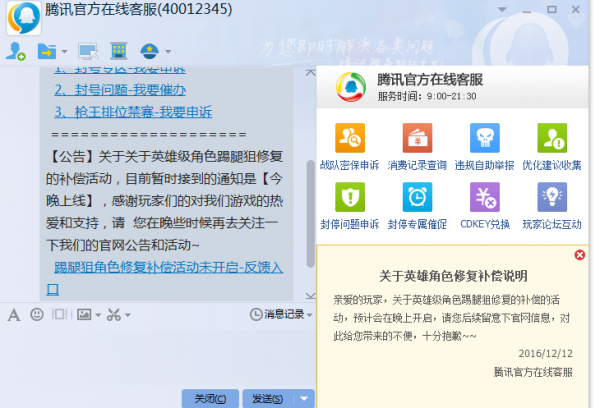600x408 pixels.
Task: Click the 关闭(C) button
Action: click(210, 399)
